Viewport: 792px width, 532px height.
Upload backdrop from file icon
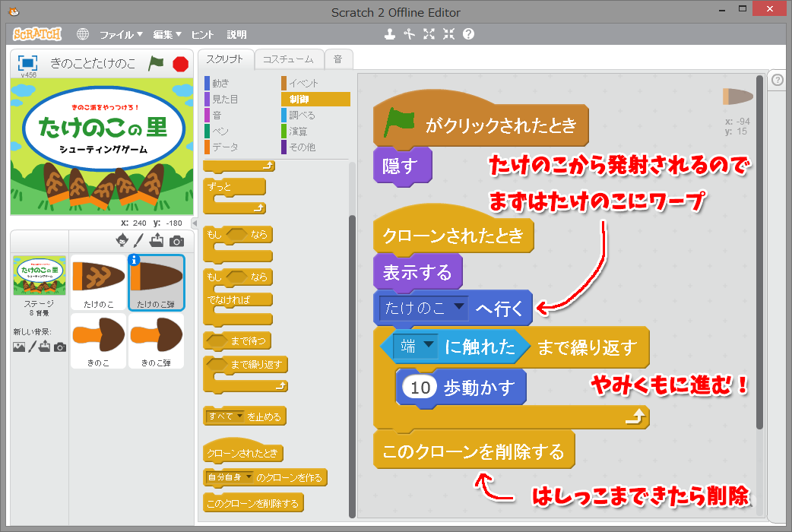(x=44, y=347)
